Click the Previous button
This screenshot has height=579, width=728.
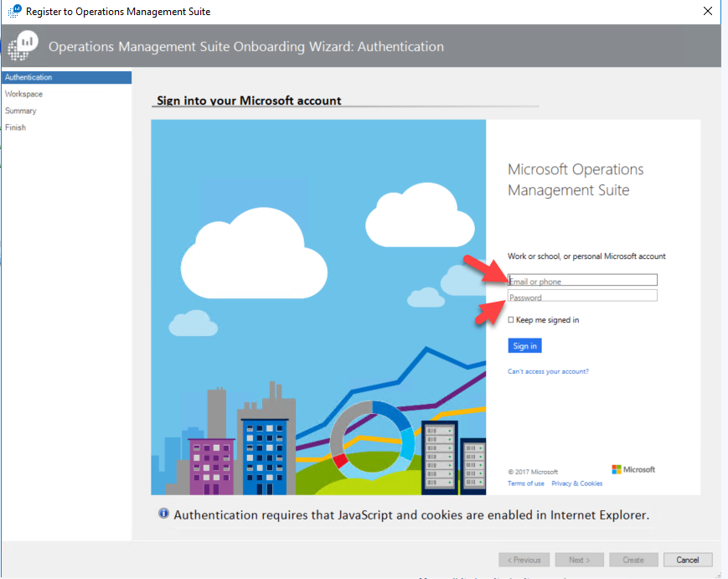pyautogui.click(x=524, y=560)
